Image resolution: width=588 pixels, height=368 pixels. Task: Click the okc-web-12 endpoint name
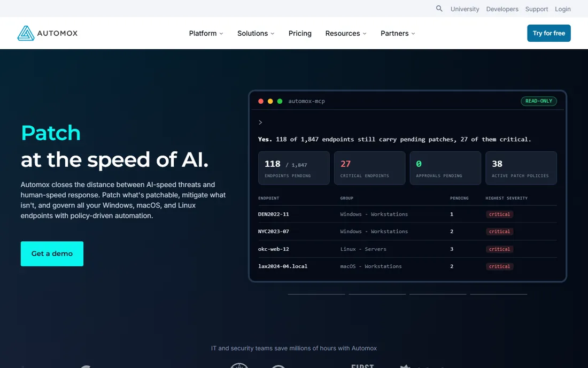(273, 249)
